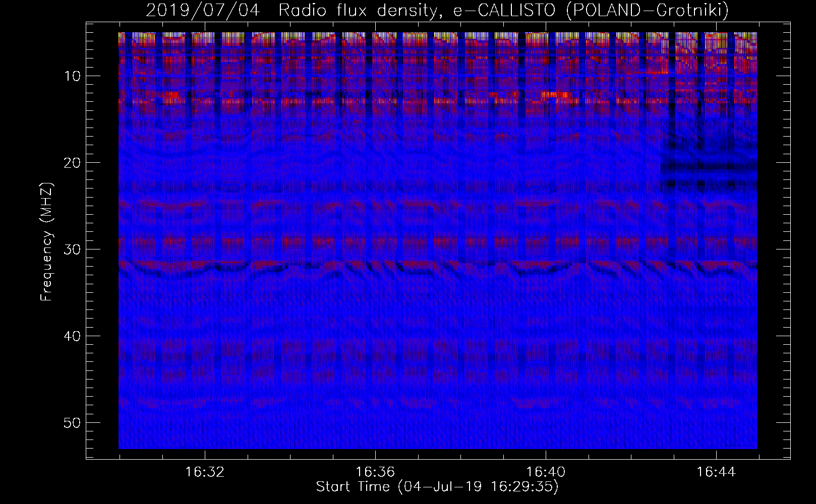The width and height of the screenshot is (816, 504).
Task: Click the 'Start Time (04-Jul-19 16:29:35)' x-axis label
Action: (x=437, y=487)
